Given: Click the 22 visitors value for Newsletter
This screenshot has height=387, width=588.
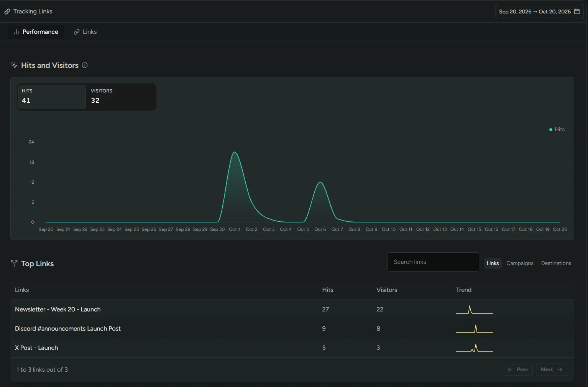Looking at the screenshot, I should 380,310.
